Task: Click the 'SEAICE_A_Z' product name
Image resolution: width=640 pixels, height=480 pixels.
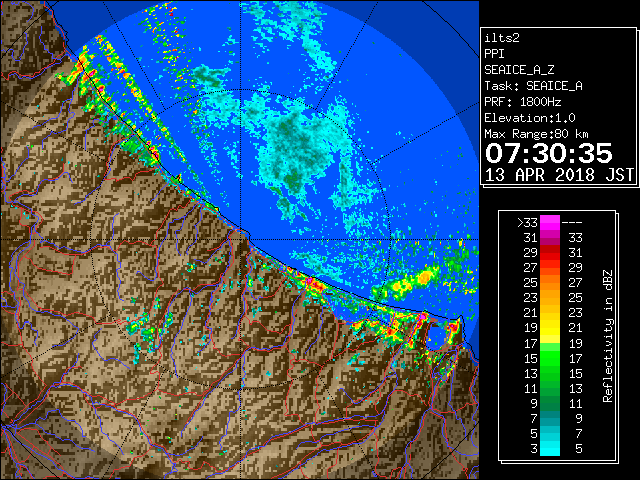Action: pos(519,70)
